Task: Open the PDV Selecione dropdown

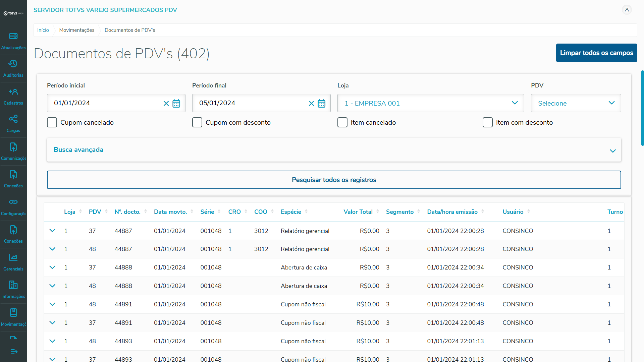Action: pyautogui.click(x=576, y=103)
